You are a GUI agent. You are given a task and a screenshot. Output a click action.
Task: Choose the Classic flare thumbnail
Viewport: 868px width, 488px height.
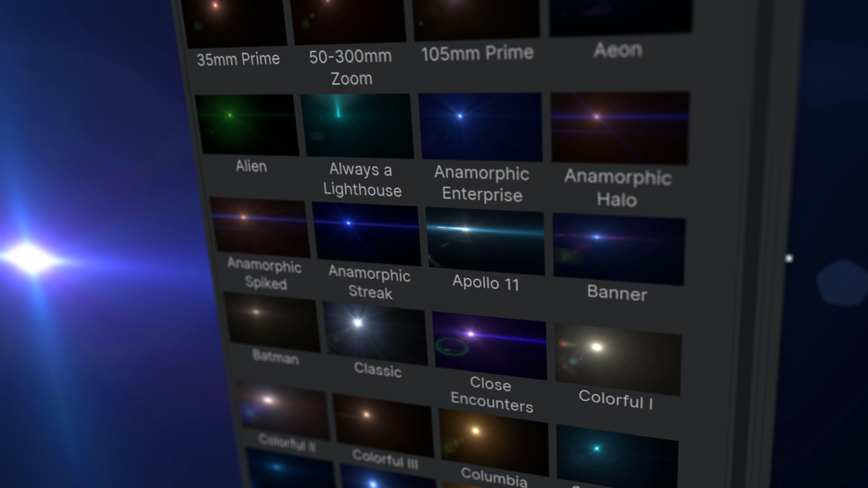coord(375,334)
